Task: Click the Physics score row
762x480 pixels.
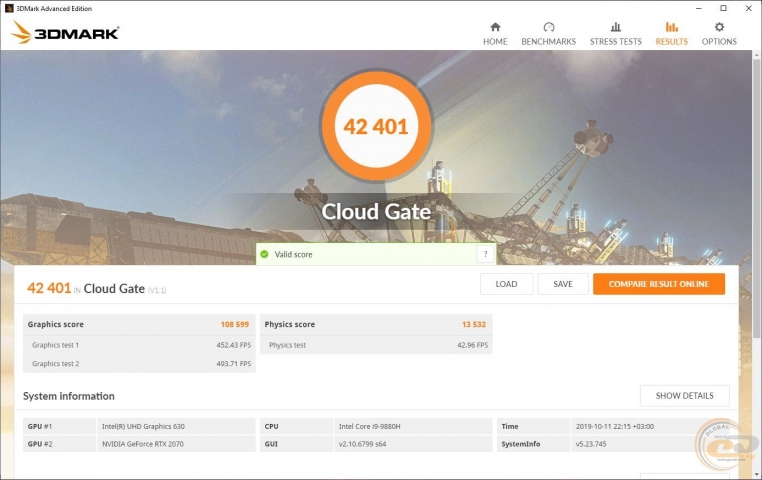Action: click(x=376, y=325)
